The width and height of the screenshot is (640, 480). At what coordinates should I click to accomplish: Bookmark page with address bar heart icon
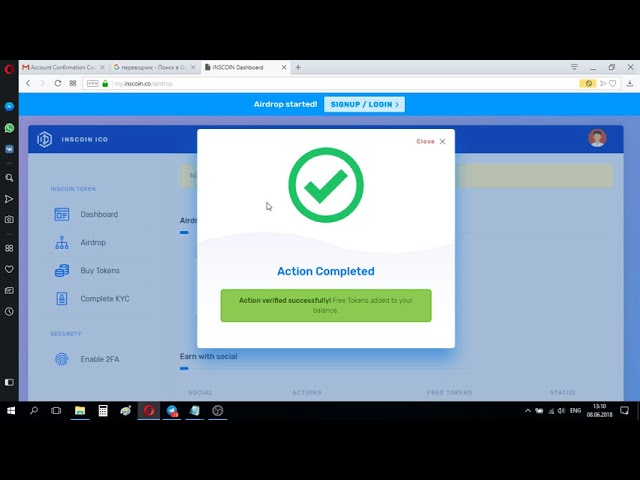pyautogui.click(x=613, y=83)
